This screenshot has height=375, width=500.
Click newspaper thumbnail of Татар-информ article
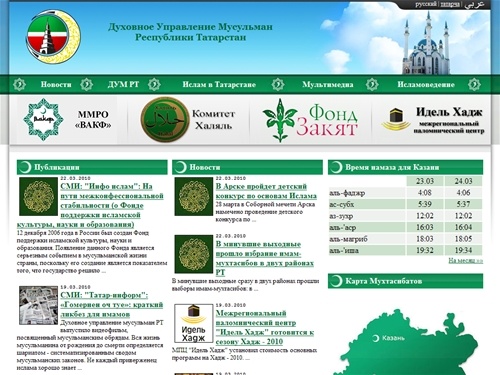pyautogui.click(x=38, y=305)
